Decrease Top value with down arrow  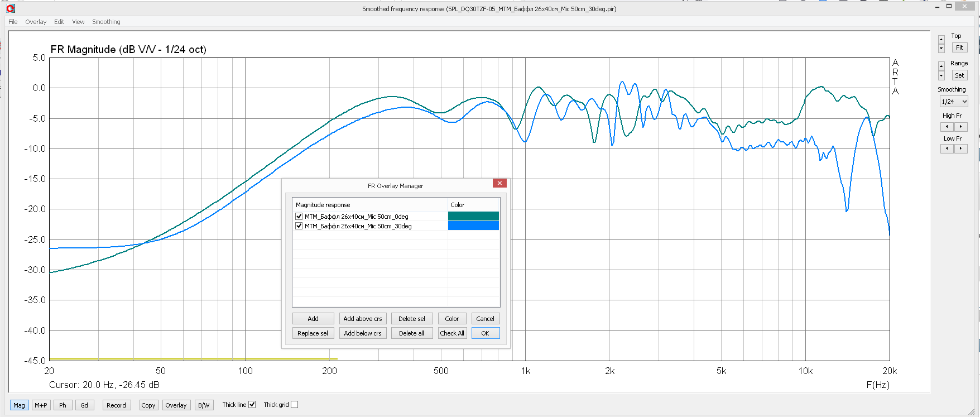(941, 48)
